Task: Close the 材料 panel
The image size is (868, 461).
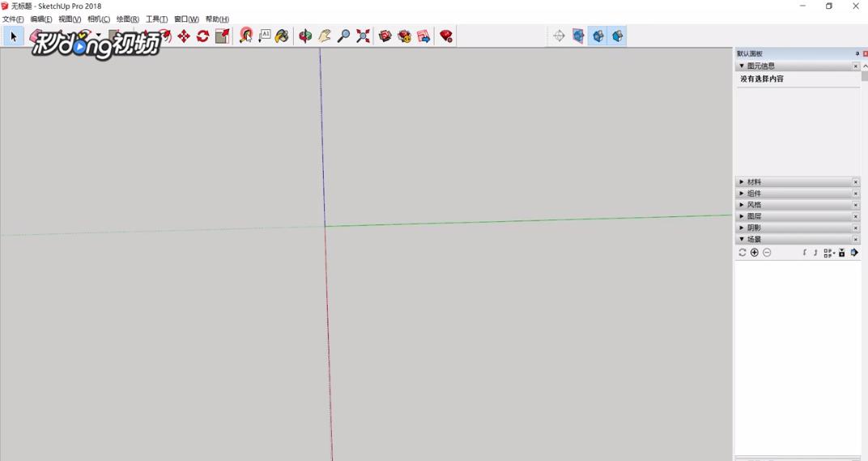Action: coord(856,181)
